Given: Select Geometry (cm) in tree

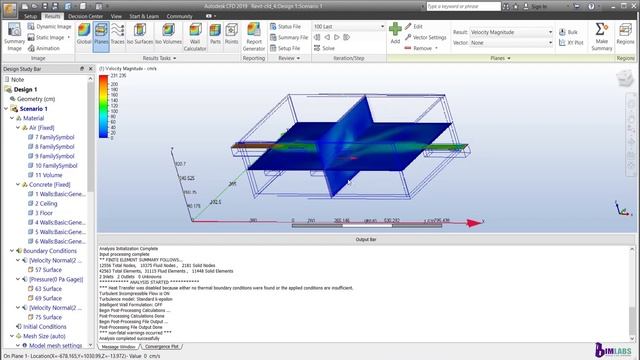Looking at the screenshot, I should point(32,99).
